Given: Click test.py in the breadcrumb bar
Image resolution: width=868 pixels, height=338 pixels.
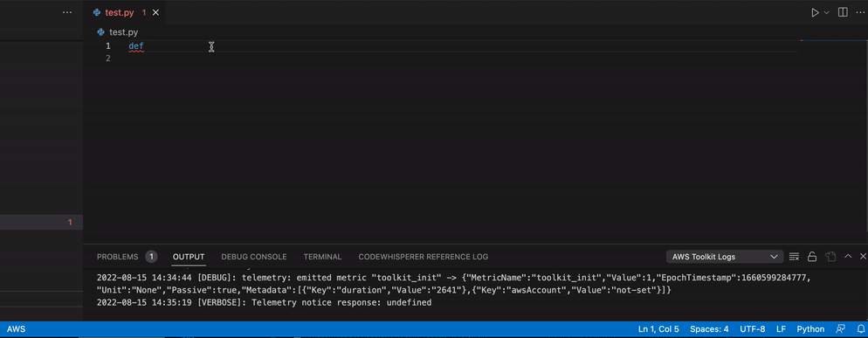Looking at the screenshot, I should [123, 32].
